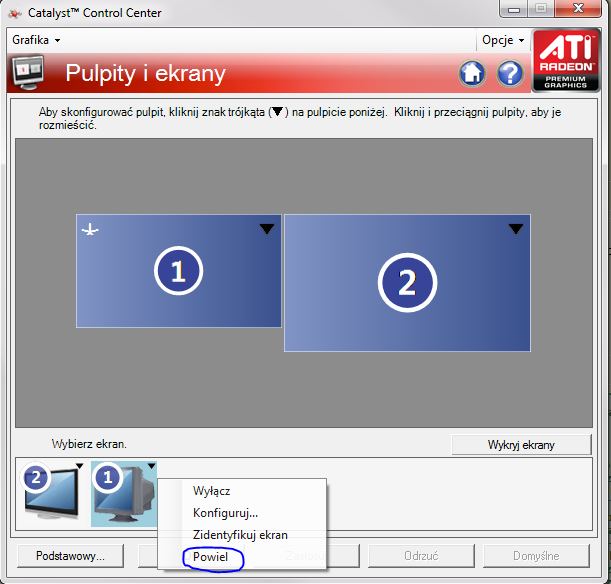
Task: Select desktop 1 rectangle in layout
Action: 178,271
